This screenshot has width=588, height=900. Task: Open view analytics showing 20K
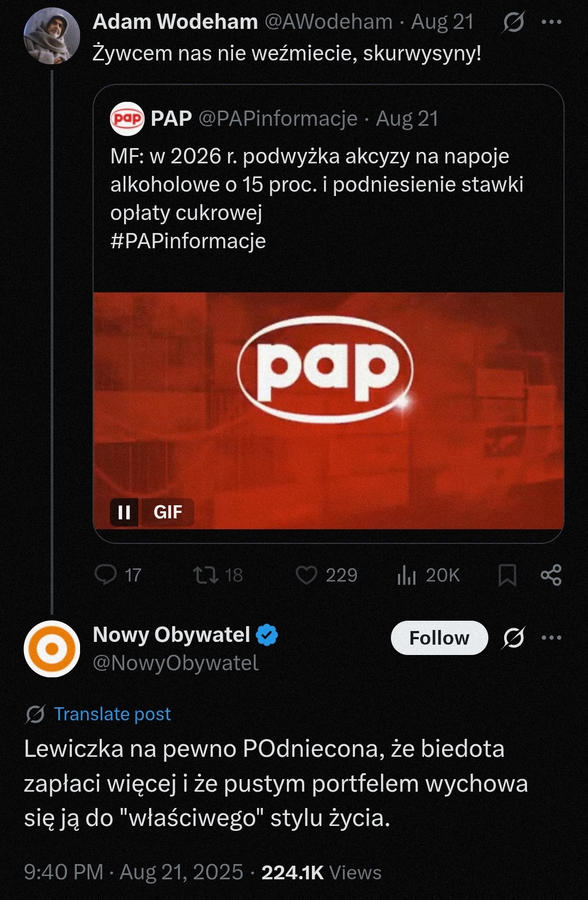tap(407, 575)
